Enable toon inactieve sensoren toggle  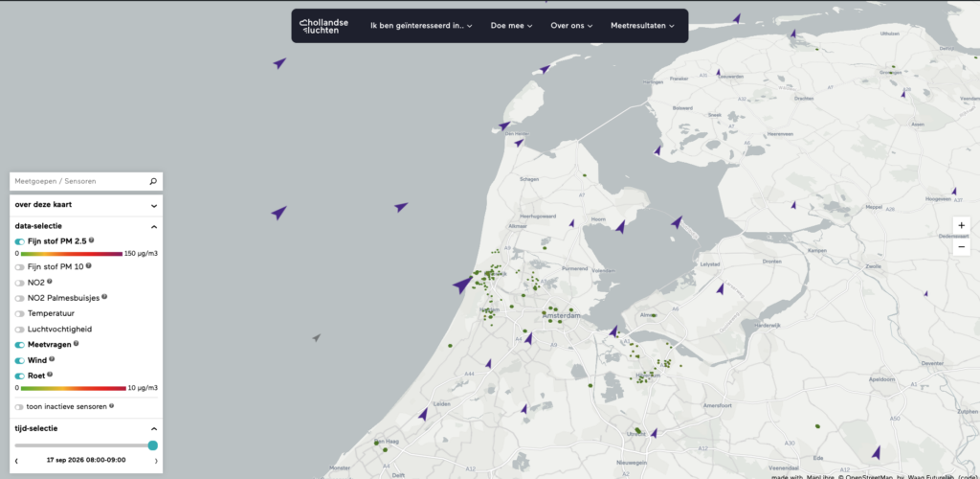tap(19, 406)
